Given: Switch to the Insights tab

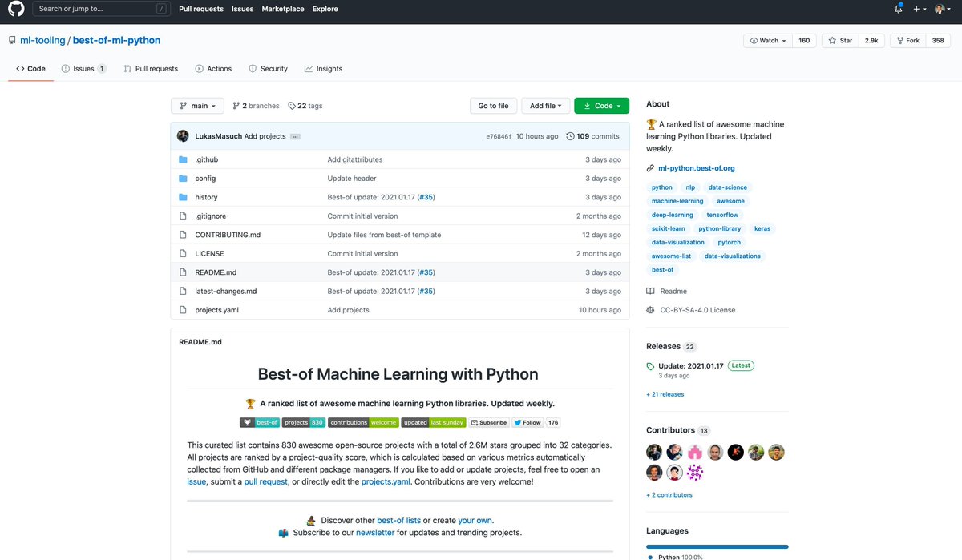Looking at the screenshot, I should 323,69.
